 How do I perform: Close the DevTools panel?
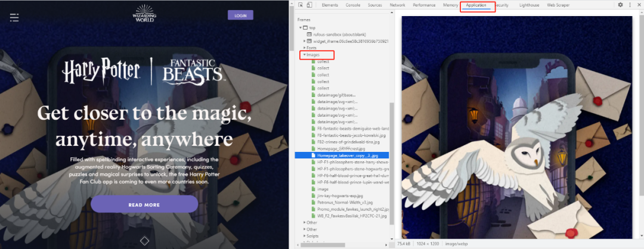pos(639,5)
